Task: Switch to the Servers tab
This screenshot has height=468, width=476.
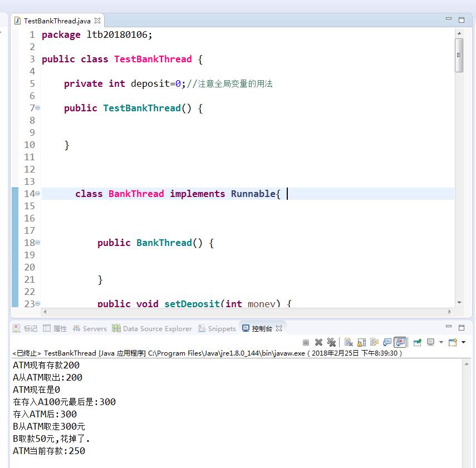Action: (x=90, y=328)
